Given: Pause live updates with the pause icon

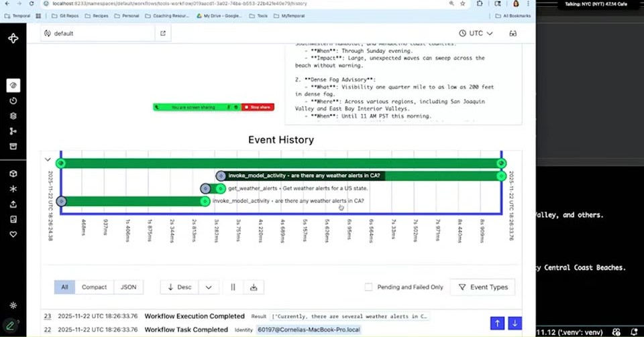Looking at the screenshot, I should click(233, 287).
